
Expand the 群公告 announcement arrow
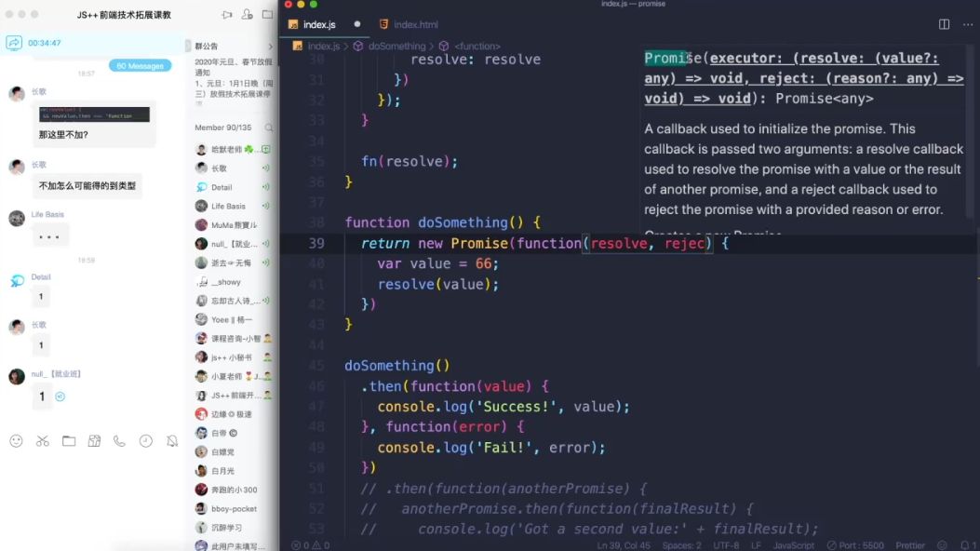pyautogui.click(x=271, y=47)
